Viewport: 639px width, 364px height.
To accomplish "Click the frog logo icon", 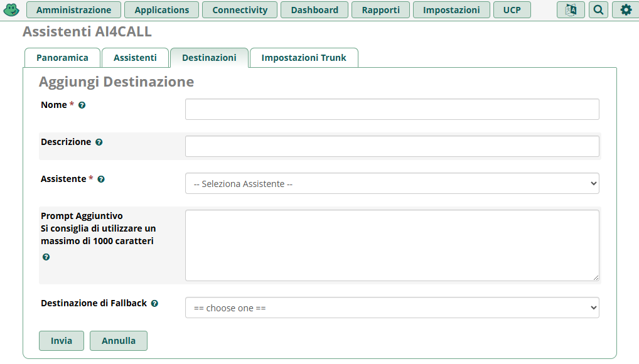I will [x=11, y=9].
